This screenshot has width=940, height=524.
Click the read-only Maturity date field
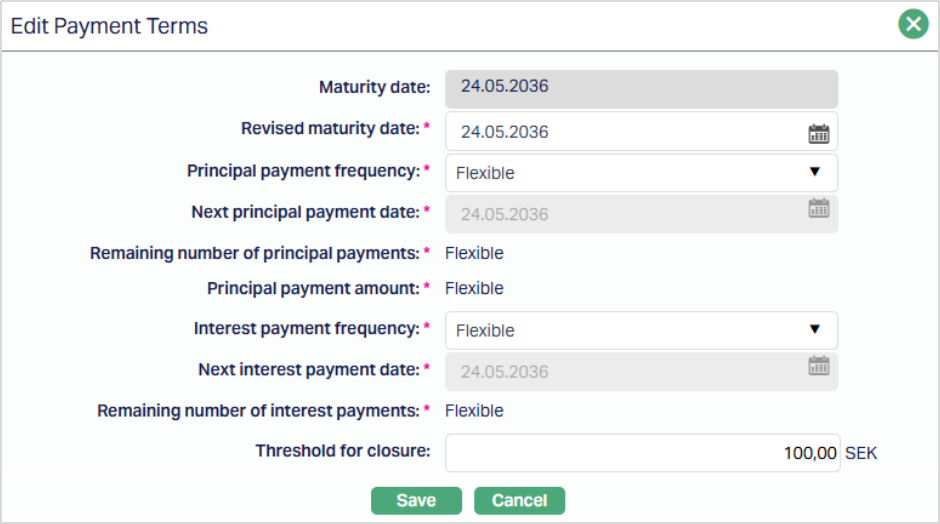(x=641, y=88)
